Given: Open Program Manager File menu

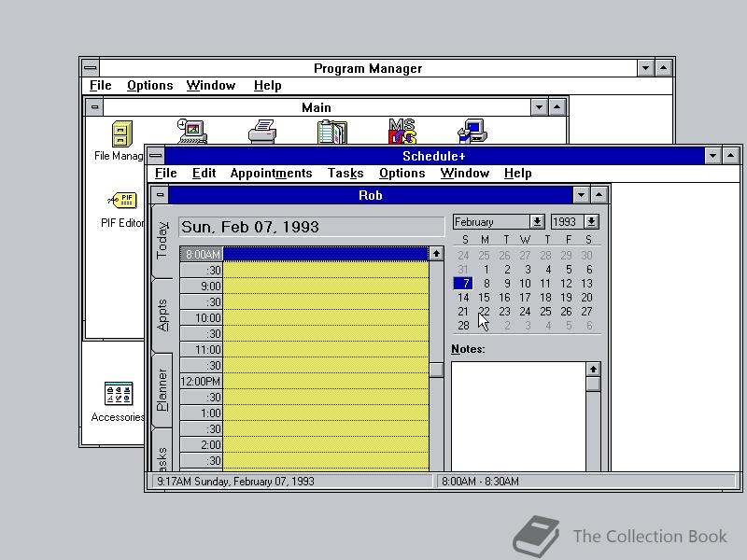Looking at the screenshot, I should [x=101, y=85].
